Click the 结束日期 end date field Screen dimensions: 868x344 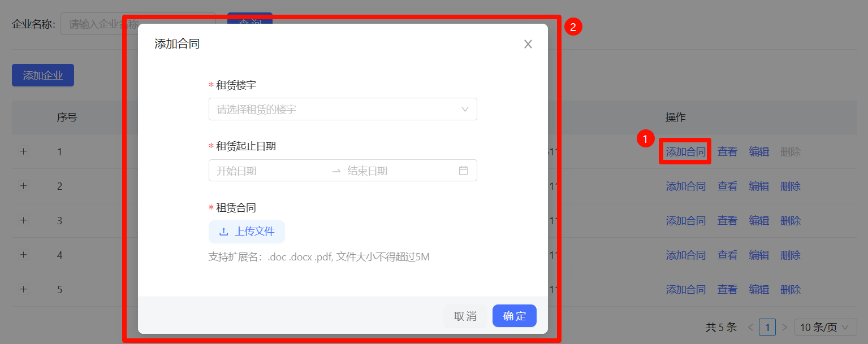coord(396,171)
